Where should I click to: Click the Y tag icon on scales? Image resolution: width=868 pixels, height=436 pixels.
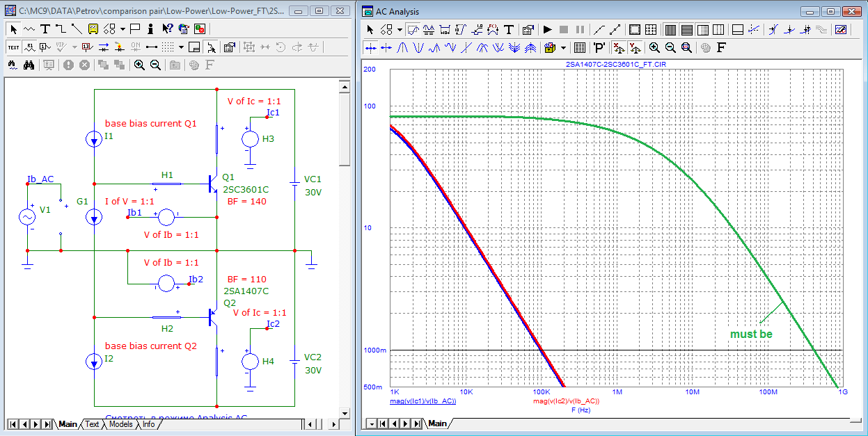[x=635, y=48]
